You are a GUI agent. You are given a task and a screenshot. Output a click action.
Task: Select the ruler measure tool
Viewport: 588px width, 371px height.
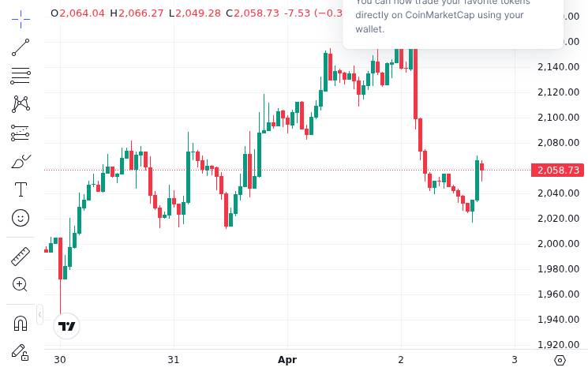click(x=21, y=256)
